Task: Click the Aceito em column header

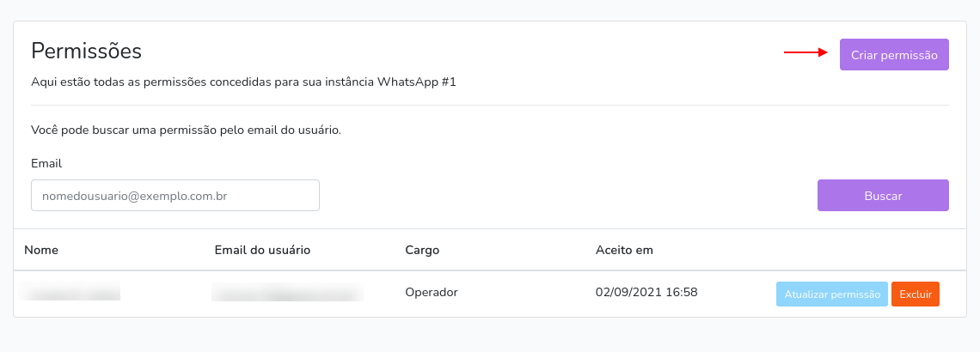Action: pos(624,251)
